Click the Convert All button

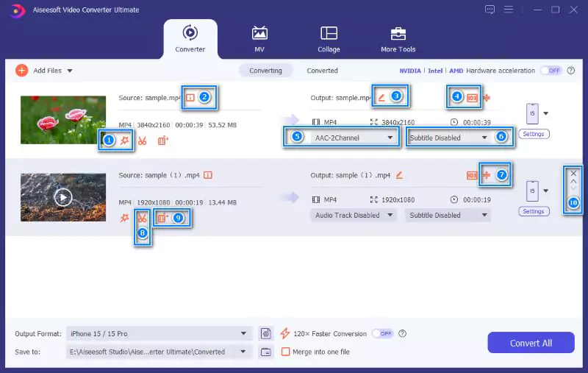click(x=531, y=343)
